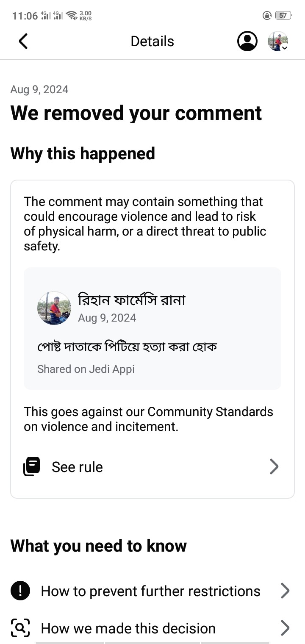Open the profile silhouette icon in header
The image size is (305, 644).
click(247, 41)
